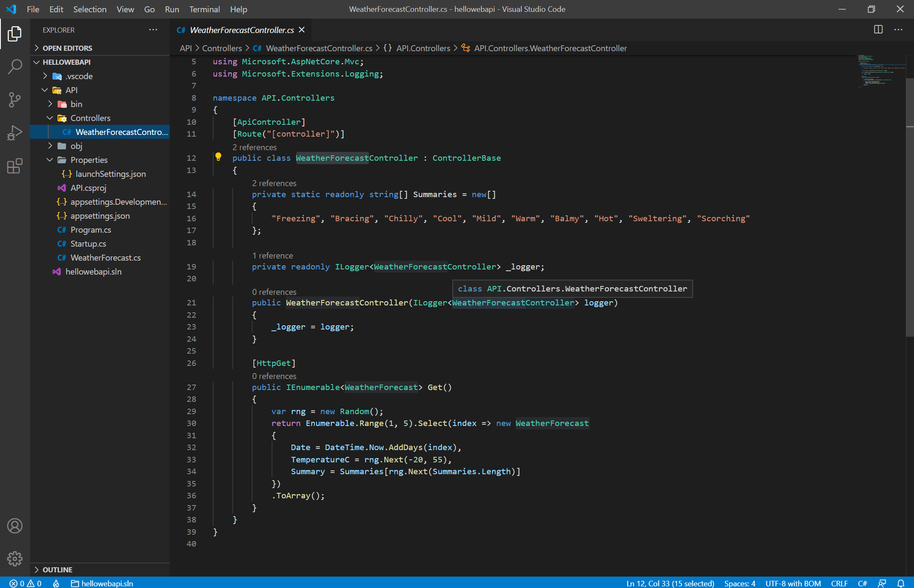Image resolution: width=914 pixels, height=588 pixels.
Task: Click the errors and warnings status indicator
Action: (x=25, y=583)
